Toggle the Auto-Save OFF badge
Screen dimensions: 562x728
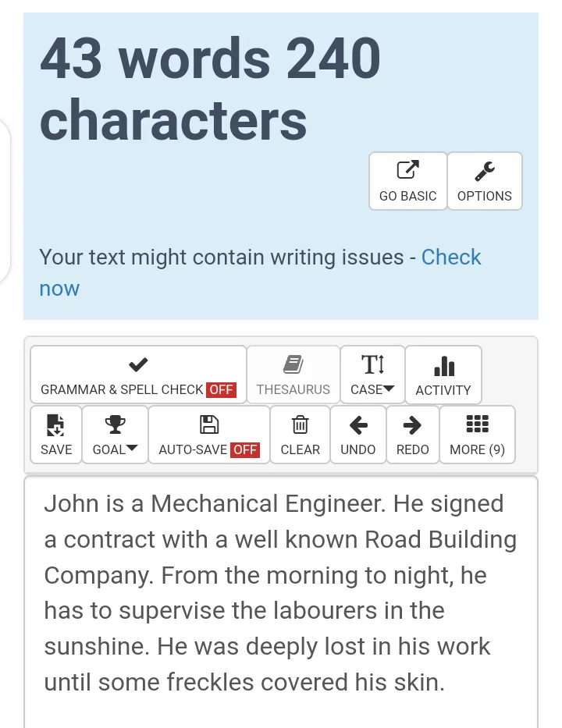[245, 449]
